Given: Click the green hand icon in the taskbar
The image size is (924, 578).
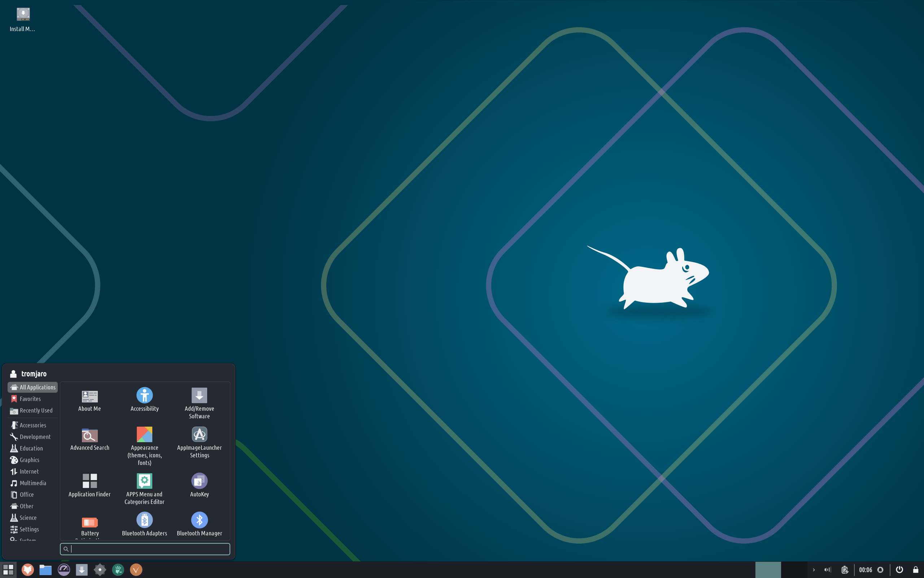Looking at the screenshot, I should pyautogui.click(x=118, y=570).
